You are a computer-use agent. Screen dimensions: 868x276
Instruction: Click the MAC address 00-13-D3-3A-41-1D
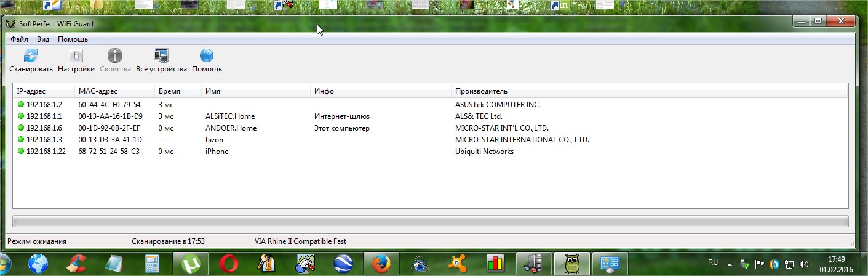pos(110,140)
